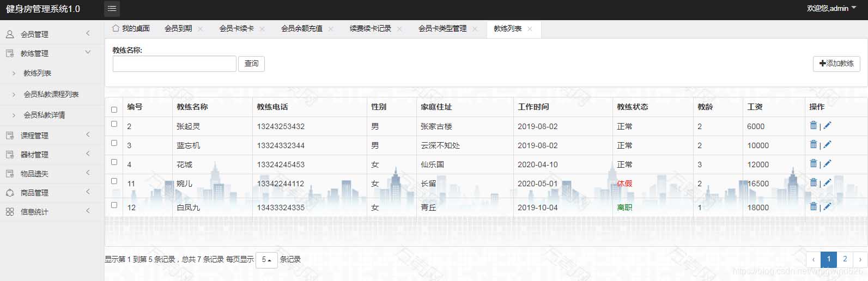Go to next page with arrow
The image size is (868, 281).
[x=860, y=259]
